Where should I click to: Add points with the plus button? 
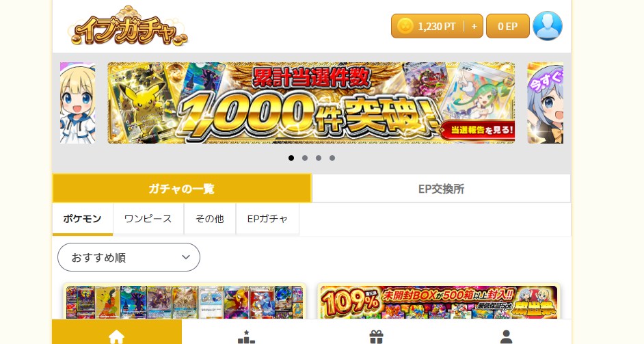pyautogui.click(x=474, y=26)
